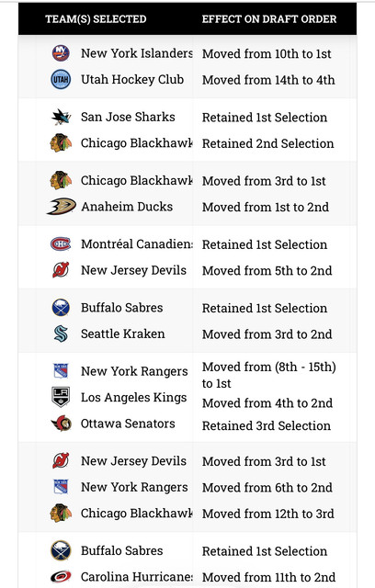375x588 pixels.
Task: Click the San Jose Sharks logo
Action: (x=62, y=117)
